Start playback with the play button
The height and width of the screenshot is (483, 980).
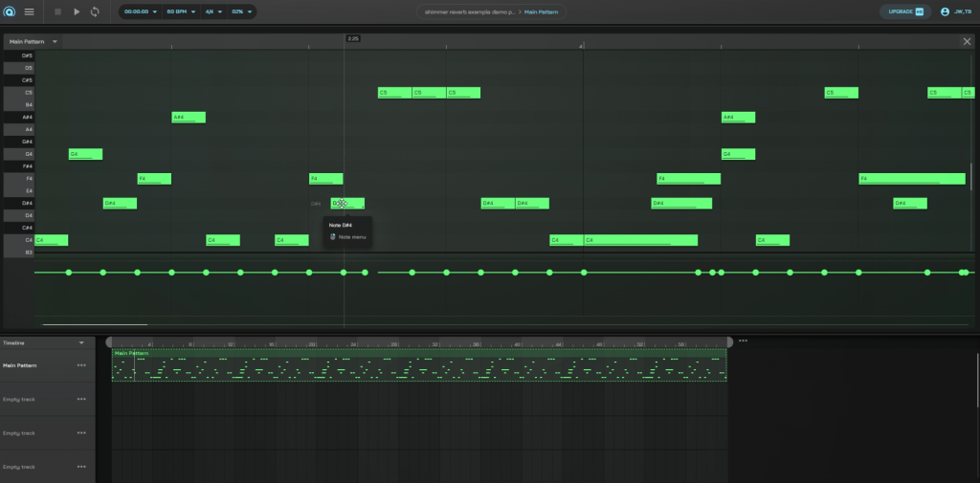point(77,11)
